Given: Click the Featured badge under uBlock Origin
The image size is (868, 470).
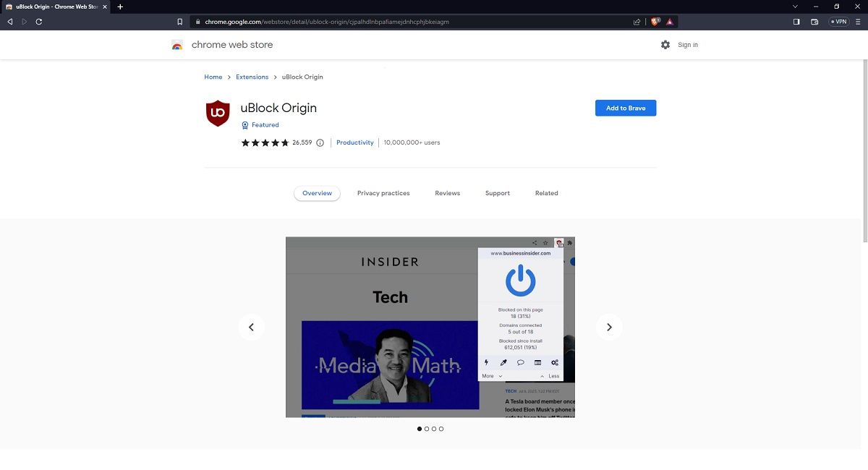Looking at the screenshot, I should (x=260, y=124).
